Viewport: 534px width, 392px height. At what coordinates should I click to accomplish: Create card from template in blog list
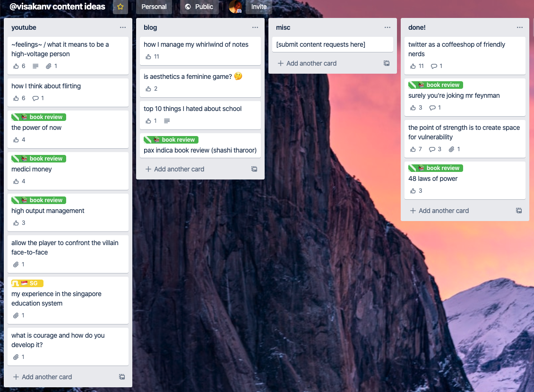(254, 169)
